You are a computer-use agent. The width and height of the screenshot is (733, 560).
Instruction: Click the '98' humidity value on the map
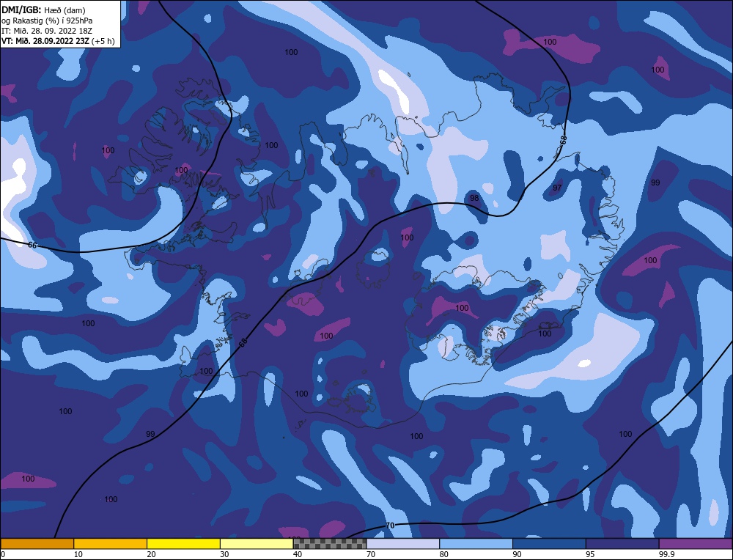(x=474, y=198)
